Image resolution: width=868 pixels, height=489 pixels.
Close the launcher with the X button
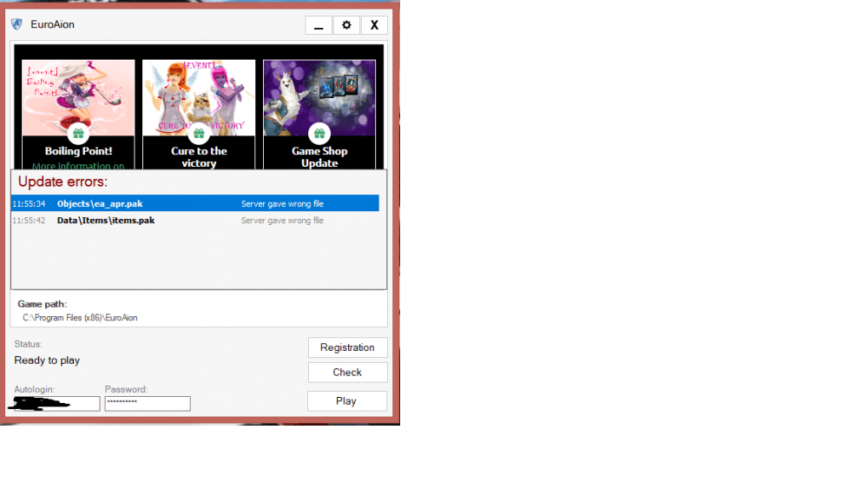(x=374, y=25)
